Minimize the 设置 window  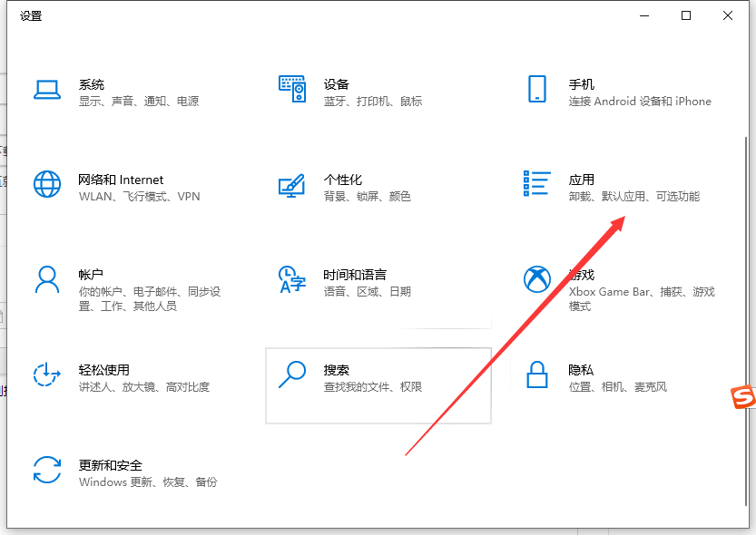pos(643,15)
